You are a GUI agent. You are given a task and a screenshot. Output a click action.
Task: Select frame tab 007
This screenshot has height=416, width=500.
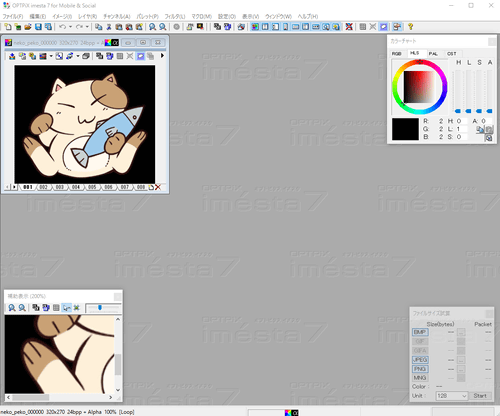tap(125, 187)
